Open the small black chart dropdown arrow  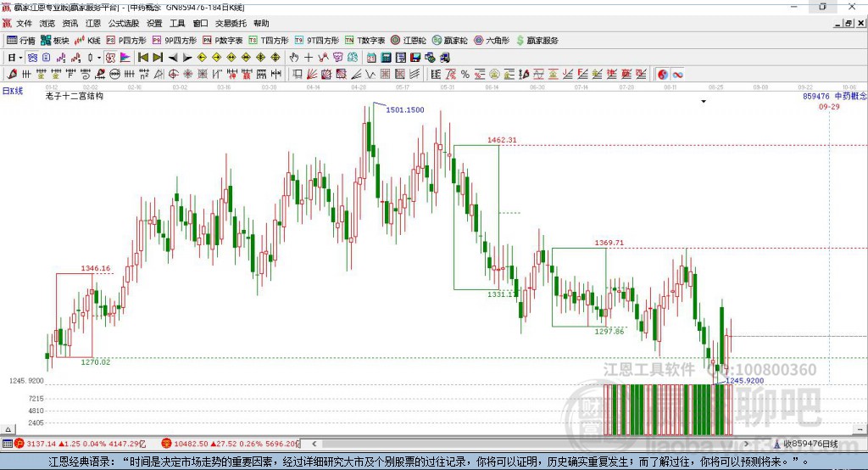tap(704, 102)
